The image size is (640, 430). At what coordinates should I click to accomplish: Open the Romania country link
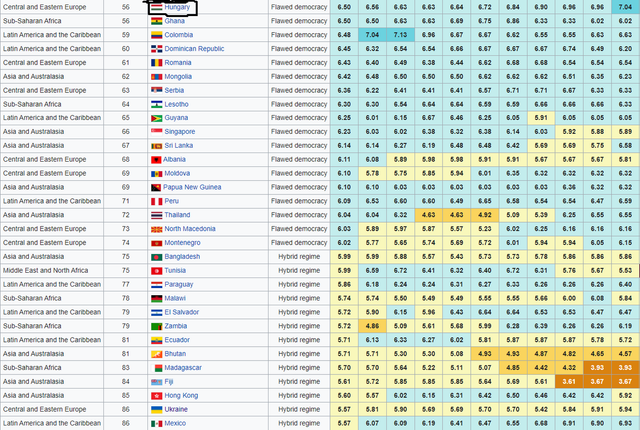[178, 62]
